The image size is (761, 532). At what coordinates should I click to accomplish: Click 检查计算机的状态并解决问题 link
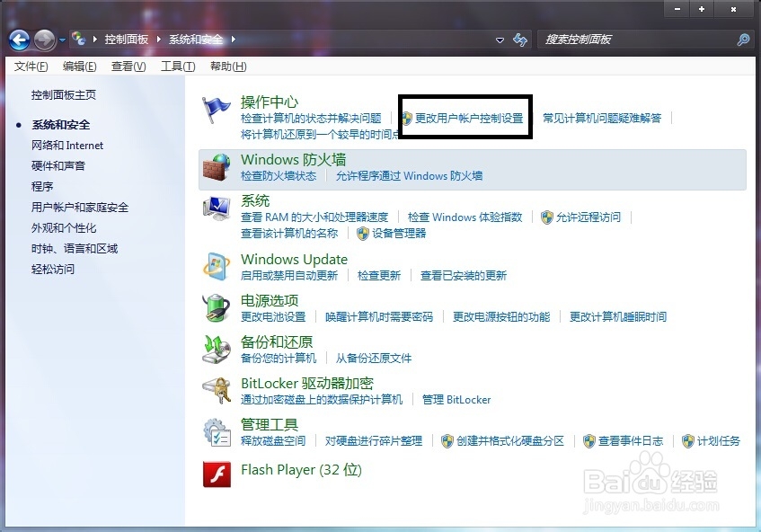tap(311, 118)
